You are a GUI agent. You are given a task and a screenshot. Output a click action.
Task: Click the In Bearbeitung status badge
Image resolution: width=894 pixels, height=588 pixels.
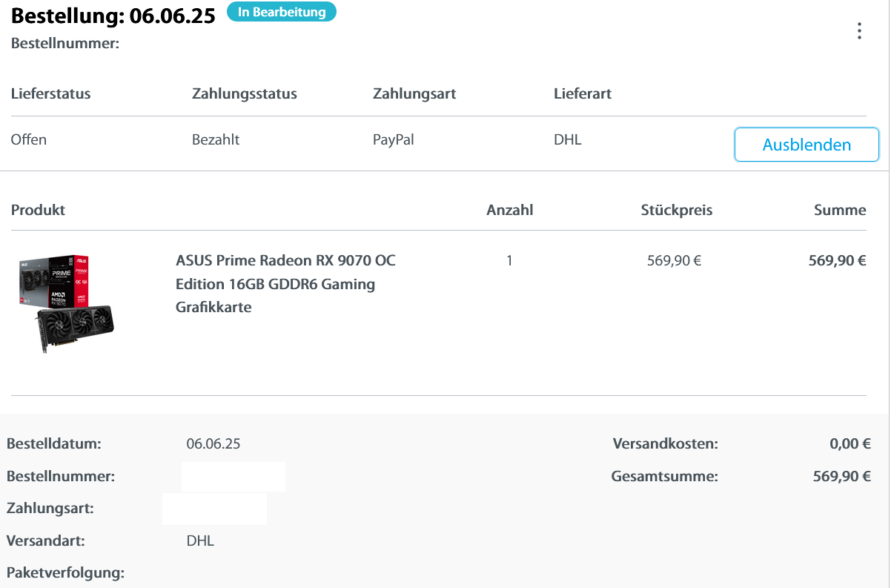coord(282,12)
